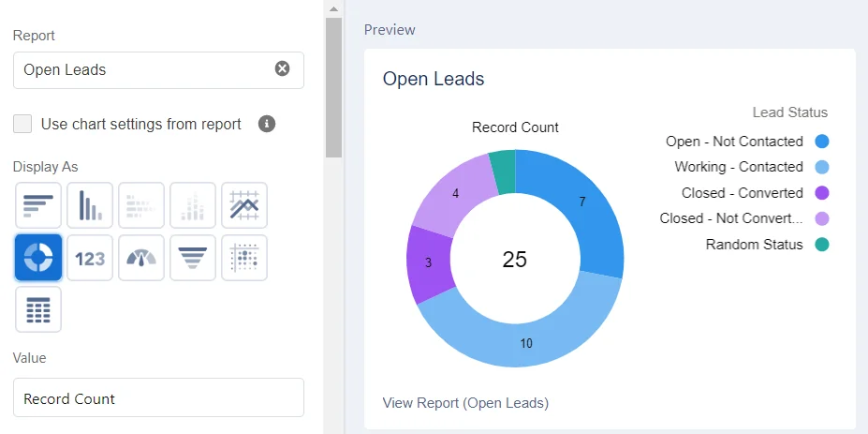Select the funnel chart display type

click(193, 257)
